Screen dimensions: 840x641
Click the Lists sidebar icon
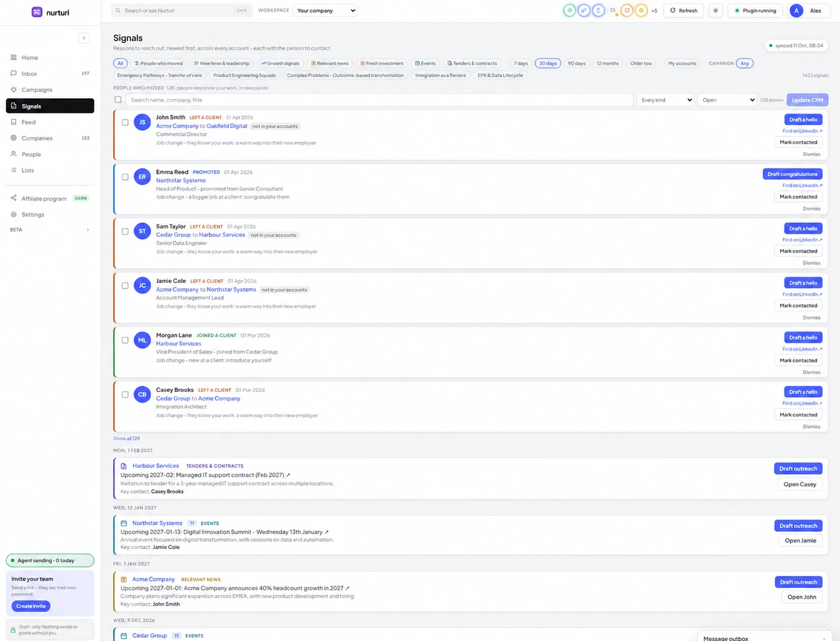click(x=13, y=170)
